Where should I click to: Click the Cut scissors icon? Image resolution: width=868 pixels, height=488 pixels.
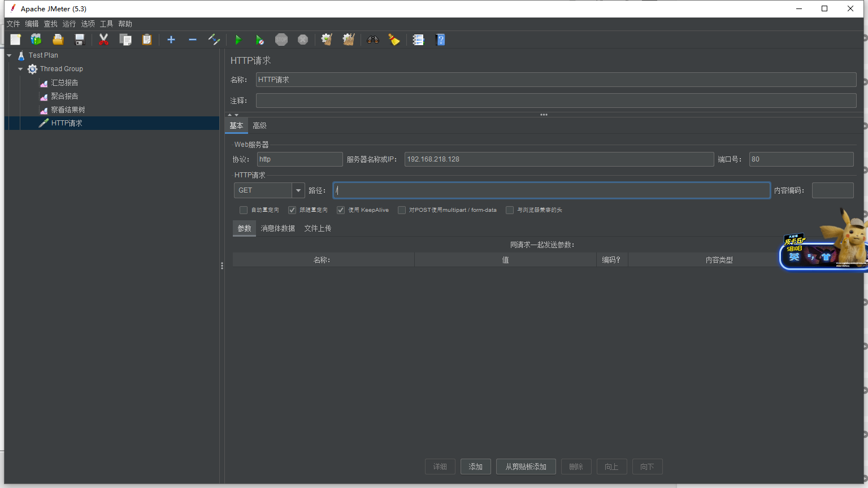[103, 40]
